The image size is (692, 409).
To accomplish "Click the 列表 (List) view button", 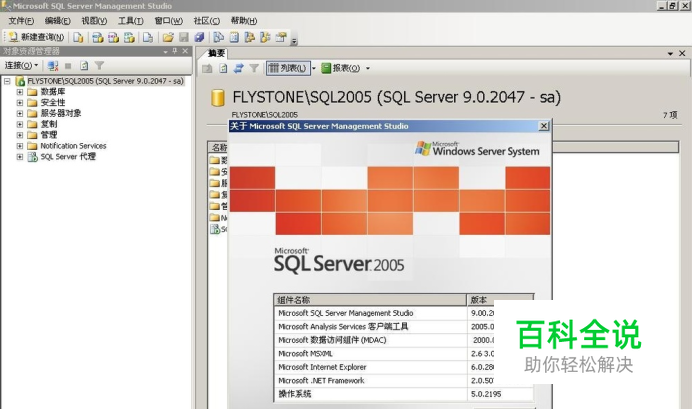I will pyautogui.click(x=288, y=68).
